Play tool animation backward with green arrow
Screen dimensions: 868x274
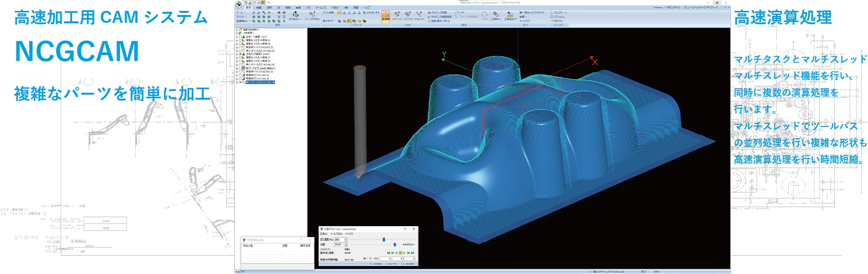click(396, 253)
